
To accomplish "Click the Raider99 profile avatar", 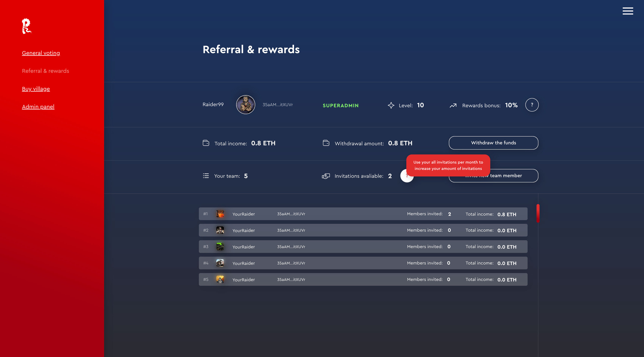I will [x=246, y=105].
